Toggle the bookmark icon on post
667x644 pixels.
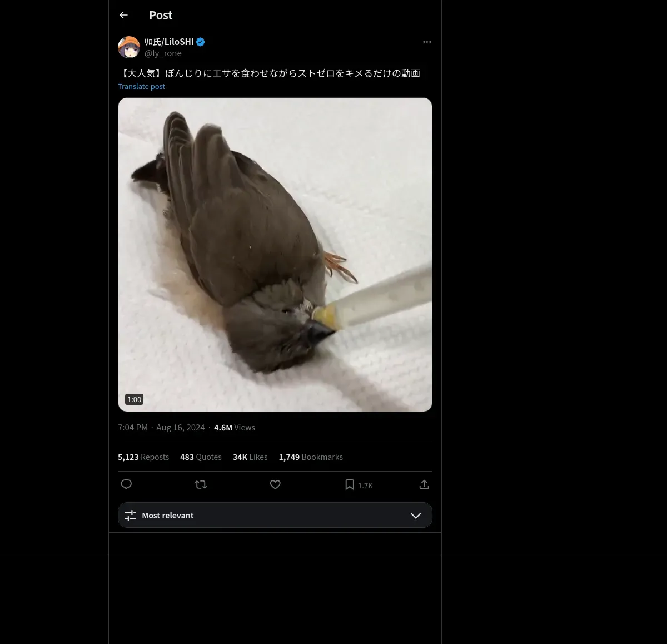(350, 485)
